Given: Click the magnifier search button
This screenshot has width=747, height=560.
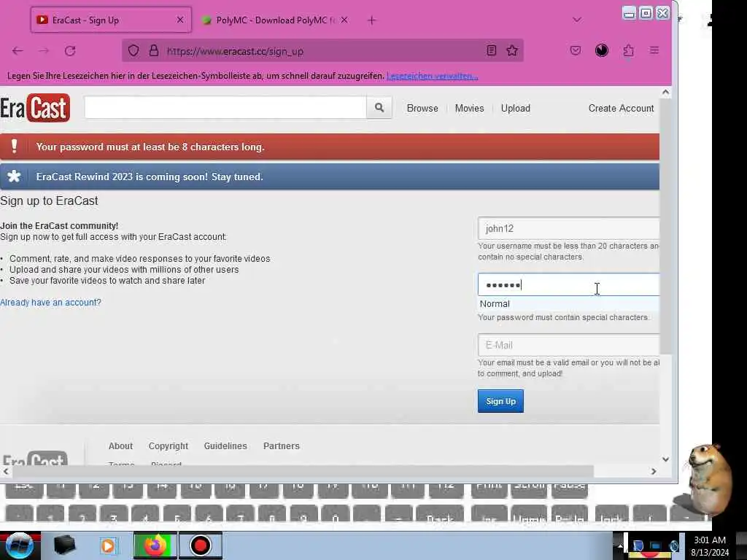Looking at the screenshot, I should (x=379, y=108).
